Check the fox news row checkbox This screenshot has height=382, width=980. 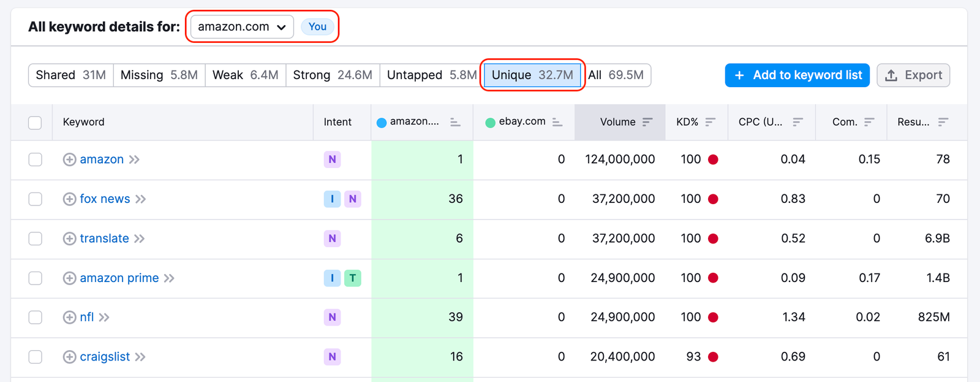pyautogui.click(x=35, y=199)
